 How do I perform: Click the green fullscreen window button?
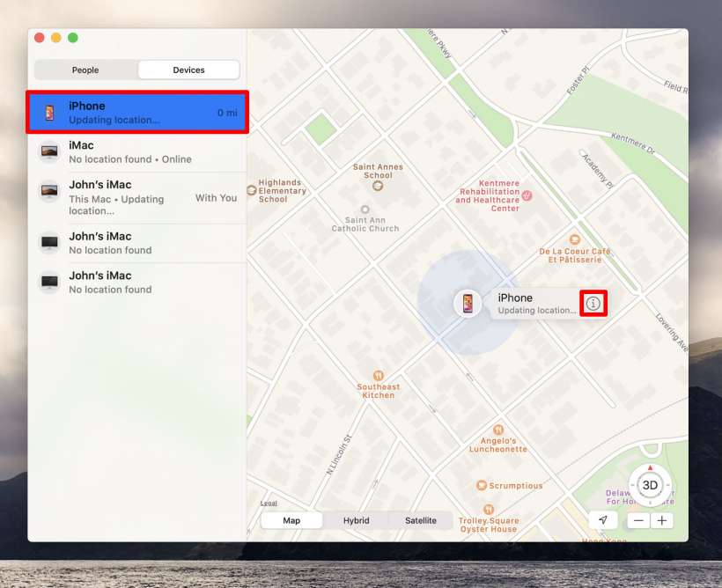click(73, 38)
